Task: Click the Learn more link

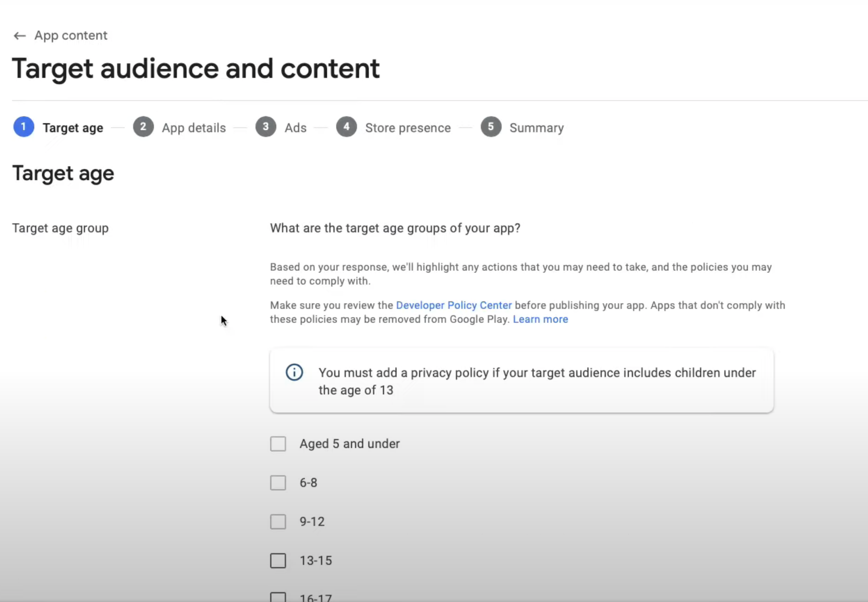Action: pyautogui.click(x=540, y=319)
